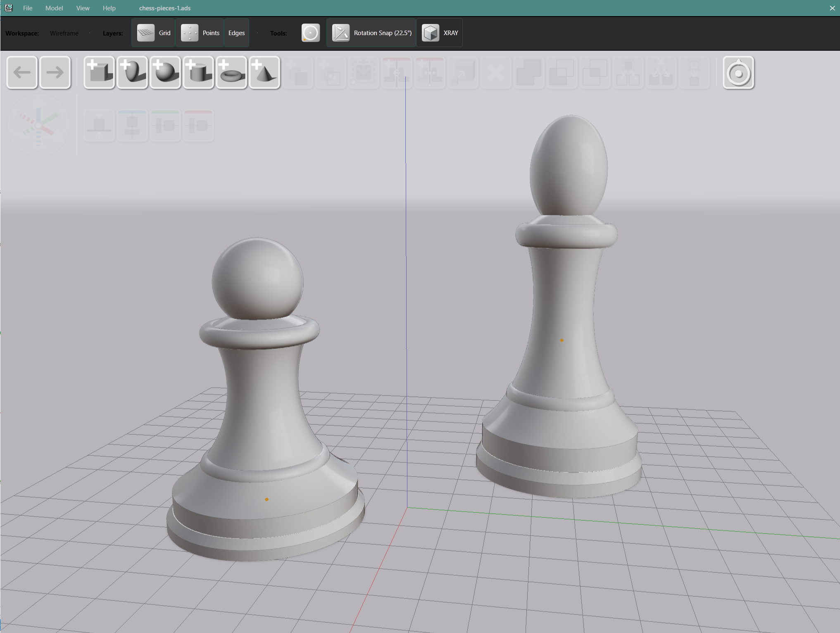Add a cone primitive to the scene
Image resolution: width=840 pixels, height=633 pixels.
(x=264, y=72)
